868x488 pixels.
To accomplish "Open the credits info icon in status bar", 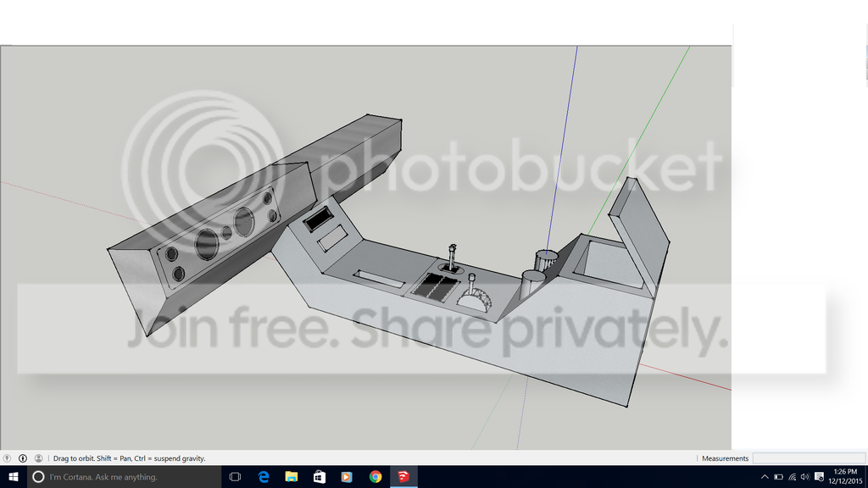I will click(x=23, y=458).
